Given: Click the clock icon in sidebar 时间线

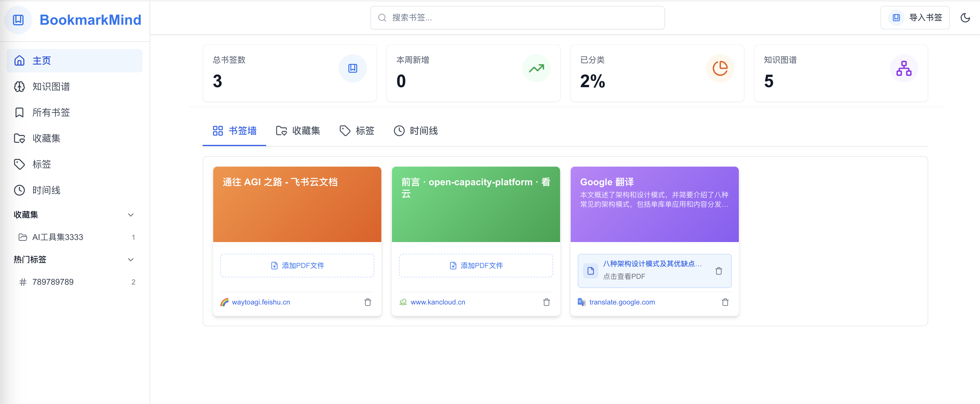Looking at the screenshot, I should click(x=19, y=190).
